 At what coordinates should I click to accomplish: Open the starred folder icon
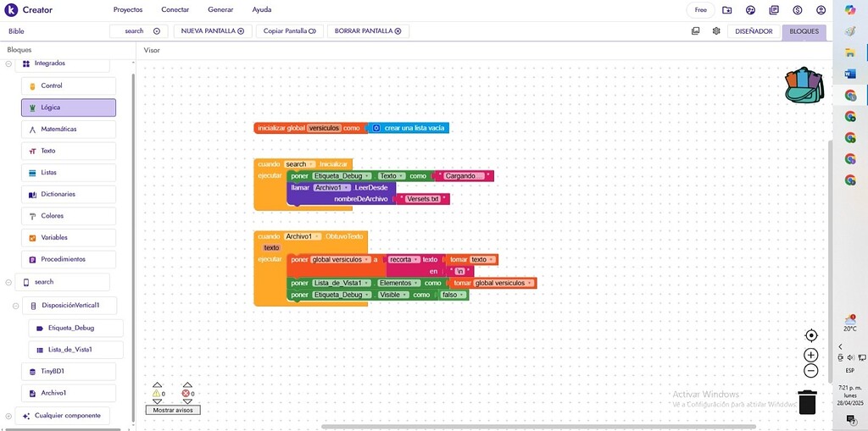[727, 10]
